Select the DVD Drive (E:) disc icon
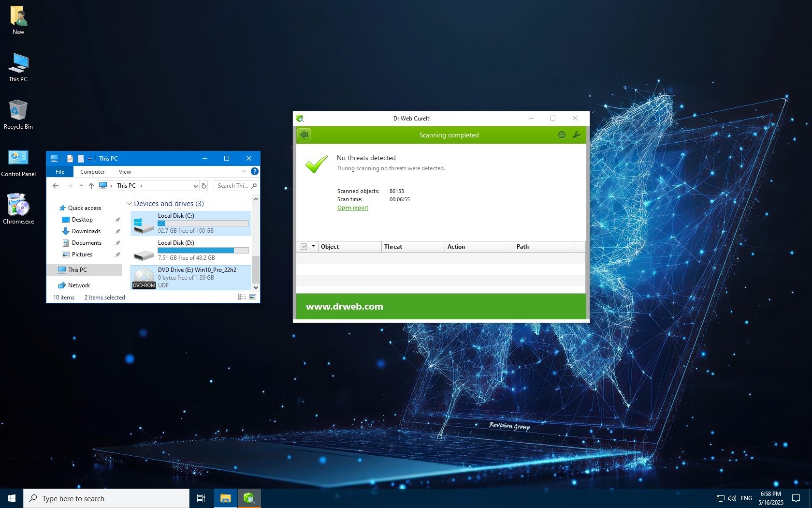 [144, 278]
